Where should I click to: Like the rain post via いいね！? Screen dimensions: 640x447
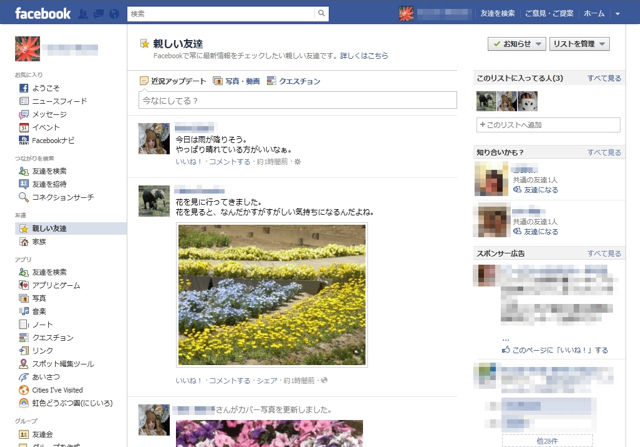tap(189, 162)
